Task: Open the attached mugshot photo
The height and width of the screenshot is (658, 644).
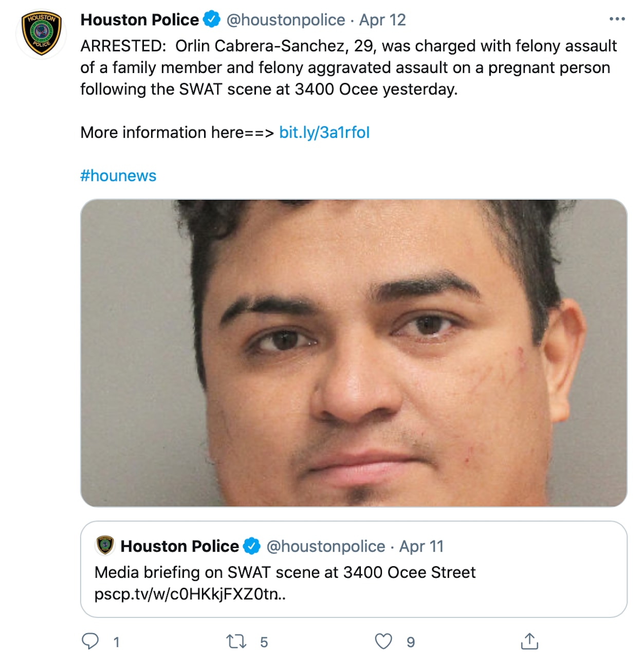Action: pos(354,353)
